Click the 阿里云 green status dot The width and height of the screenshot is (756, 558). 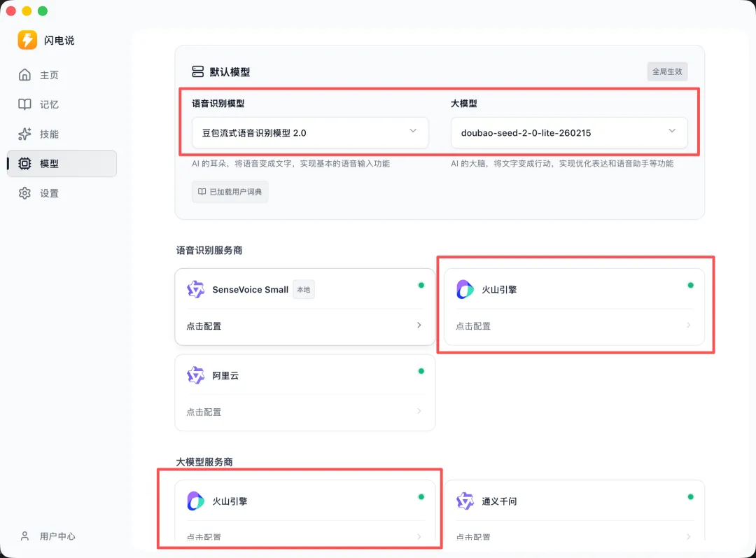(x=421, y=371)
